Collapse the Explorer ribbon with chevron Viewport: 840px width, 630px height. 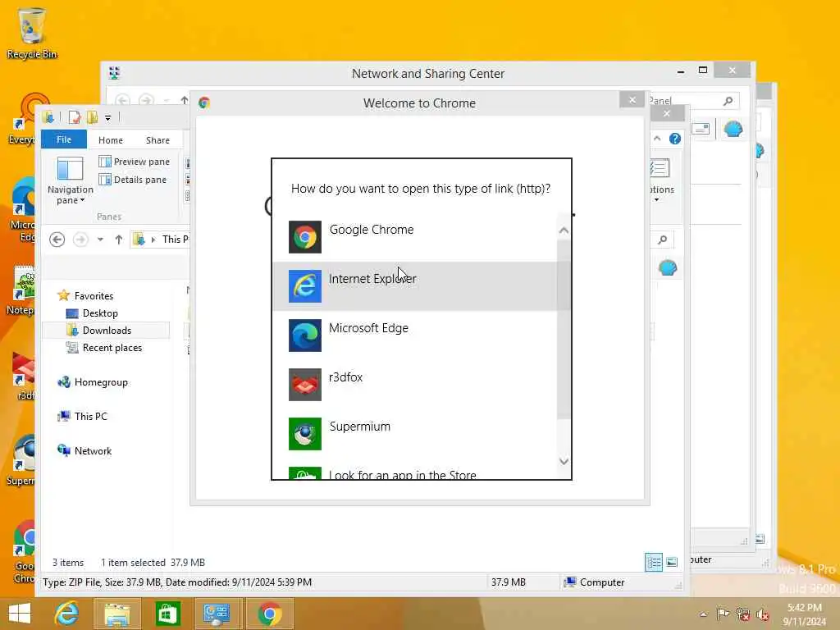click(657, 139)
